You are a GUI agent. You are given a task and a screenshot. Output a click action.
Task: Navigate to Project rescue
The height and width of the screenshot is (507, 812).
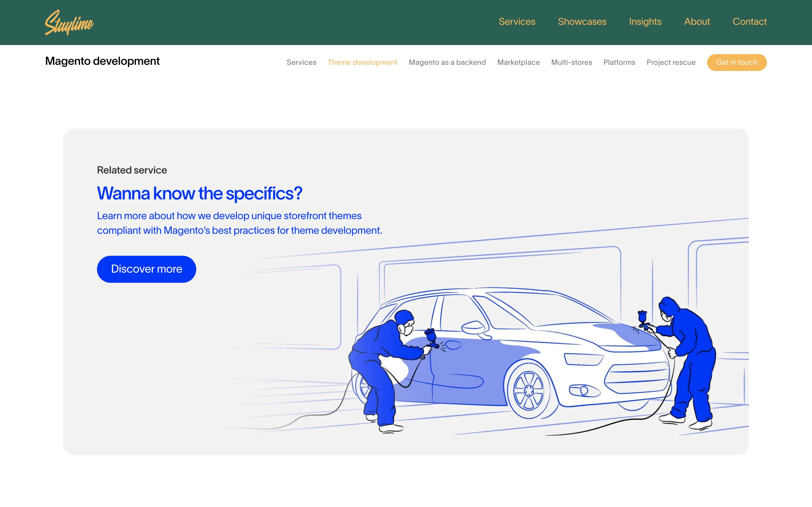coord(671,62)
